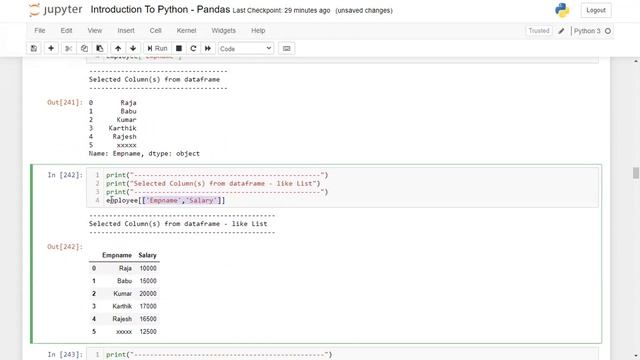This screenshot has height=360, width=640.
Task: Open the Help menu
Action: (258, 31)
